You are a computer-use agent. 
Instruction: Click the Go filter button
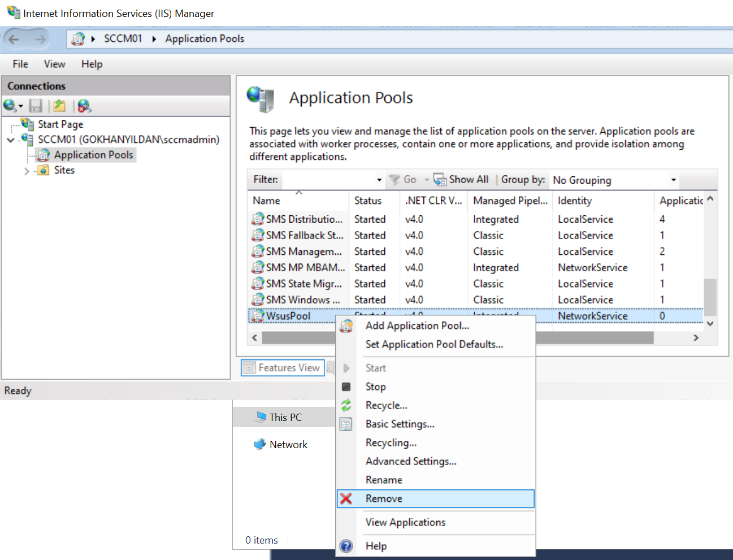[403, 180]
